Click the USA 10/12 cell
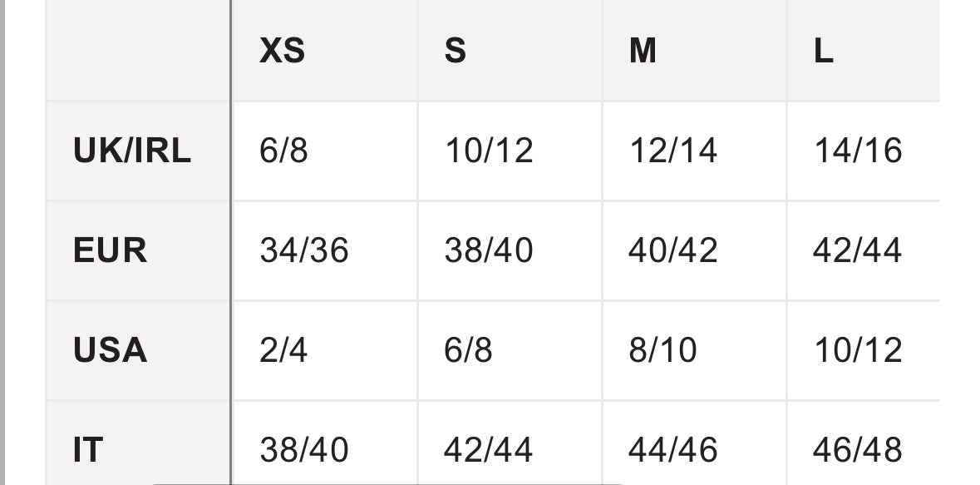Screen dimensions: 980x485 point(864,350)
